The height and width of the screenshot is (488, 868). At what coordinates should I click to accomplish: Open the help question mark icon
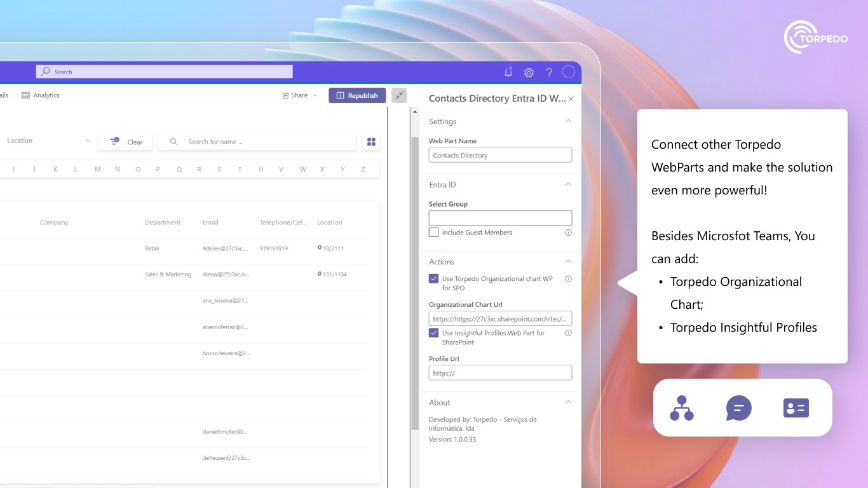click(549, 72)
